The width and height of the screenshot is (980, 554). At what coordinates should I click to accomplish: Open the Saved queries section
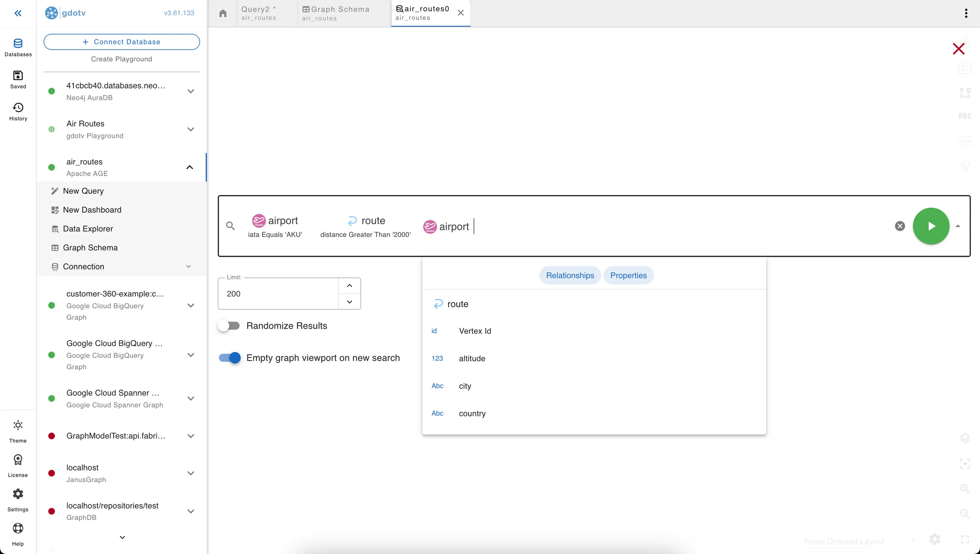18,80
